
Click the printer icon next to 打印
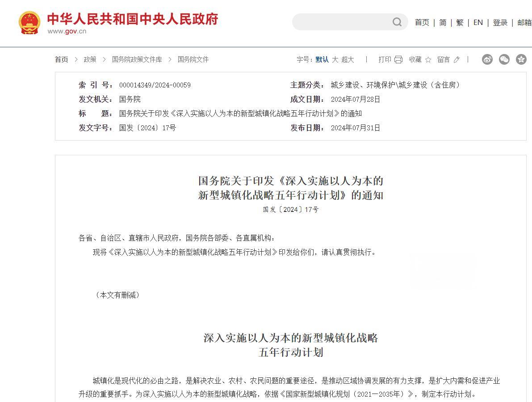[398, 60]
